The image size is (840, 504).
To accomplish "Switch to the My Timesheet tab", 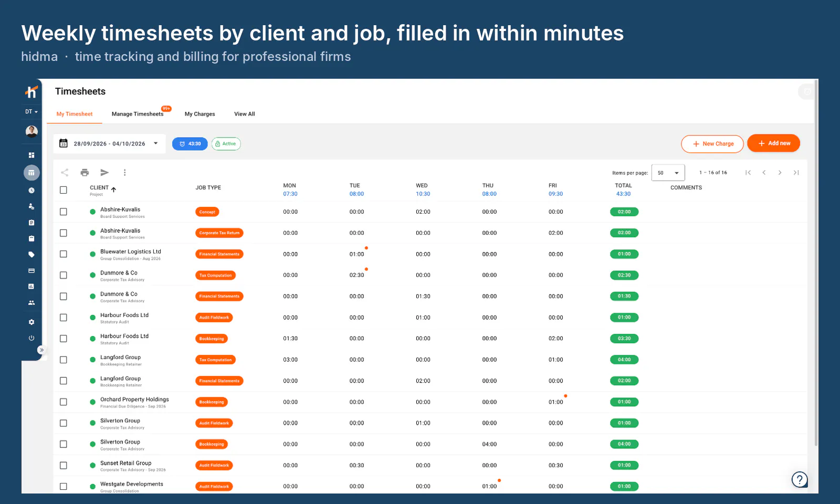I will point(75,114).
